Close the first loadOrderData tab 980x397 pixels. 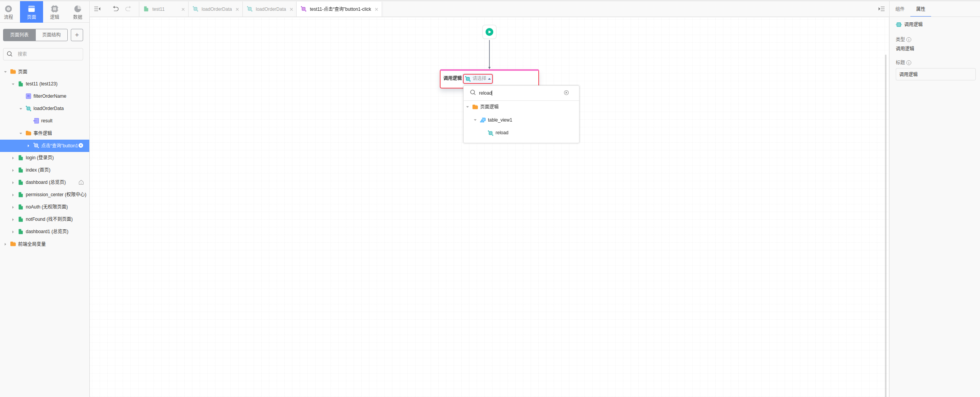point(237,9)
